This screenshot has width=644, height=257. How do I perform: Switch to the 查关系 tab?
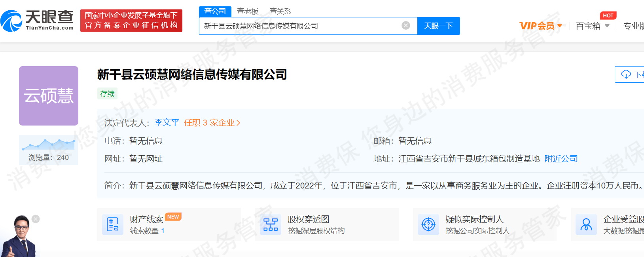280,11
